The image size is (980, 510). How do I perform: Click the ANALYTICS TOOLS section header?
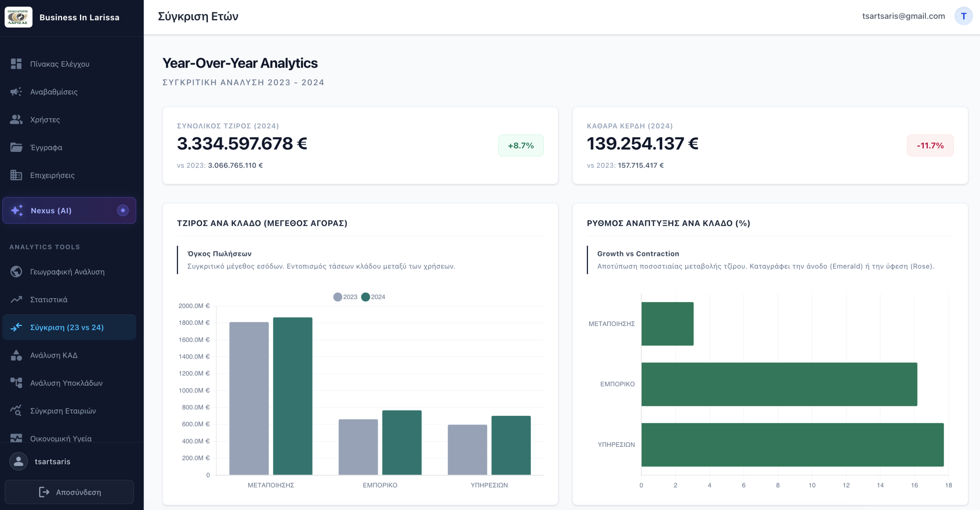click(45, 247)
